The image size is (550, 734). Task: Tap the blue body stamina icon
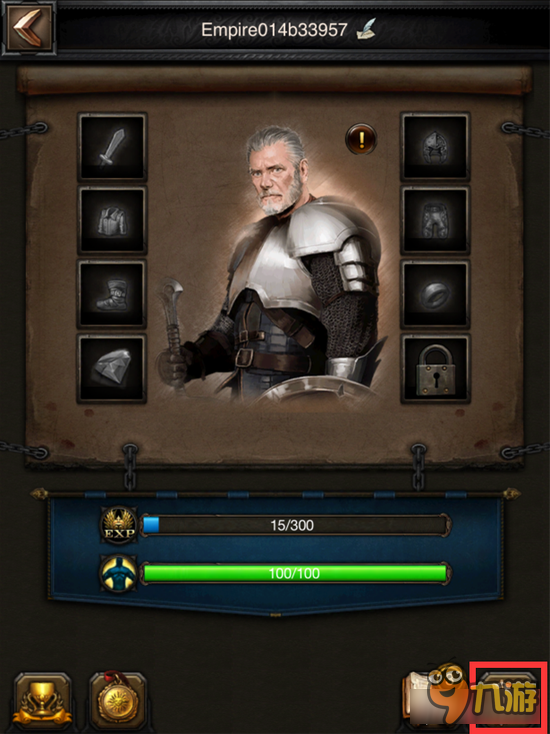click(119, 573)
